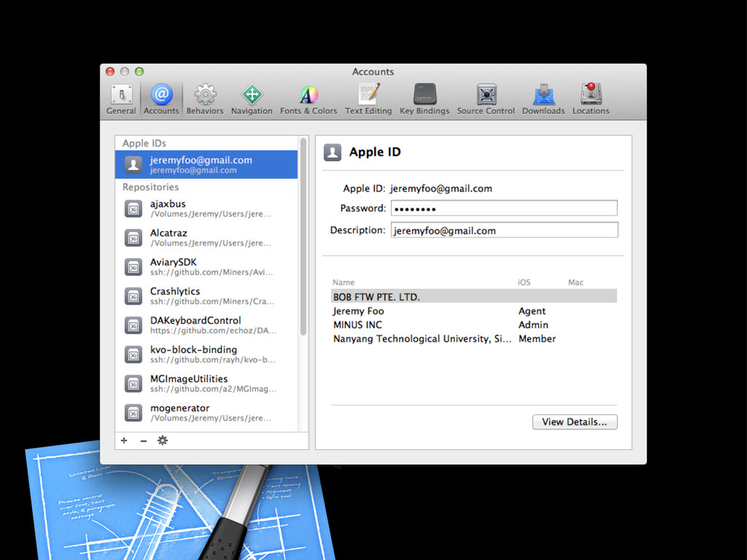Select the ajaxbus repository icon

pyautogui.click(x=133, y=209)
